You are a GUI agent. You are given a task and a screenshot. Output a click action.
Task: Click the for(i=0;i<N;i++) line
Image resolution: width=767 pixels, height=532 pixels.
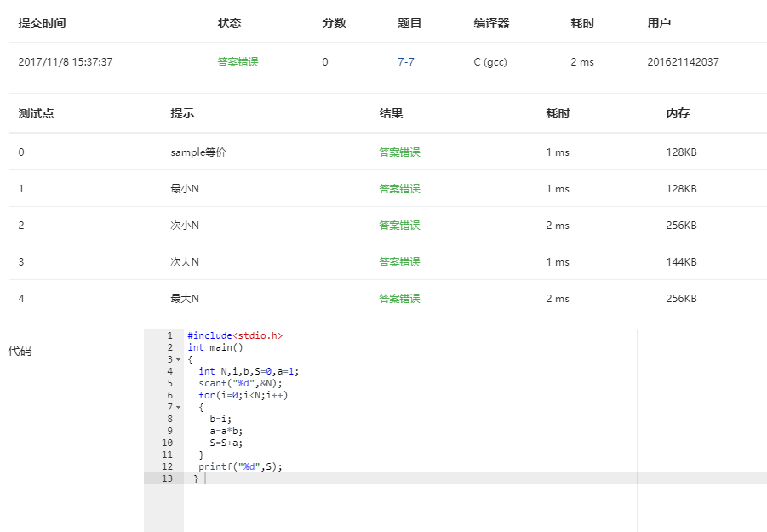[x=243, y=395]
